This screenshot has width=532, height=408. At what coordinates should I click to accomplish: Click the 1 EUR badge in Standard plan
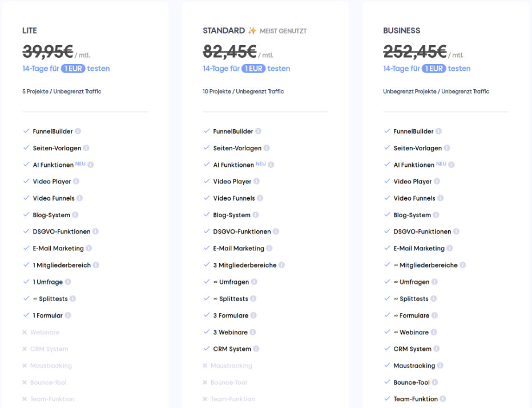click(x=253, y=69)
